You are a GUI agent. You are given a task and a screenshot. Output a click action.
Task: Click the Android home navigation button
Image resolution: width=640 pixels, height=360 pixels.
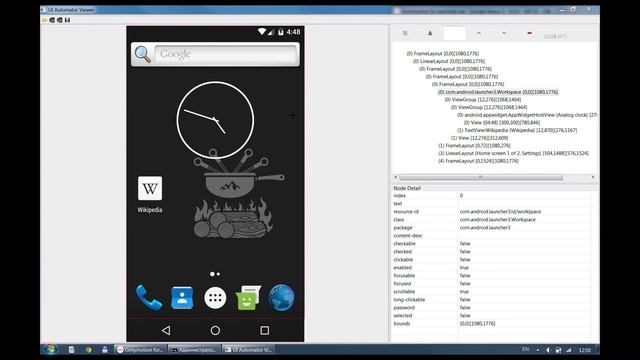click(x=215, y=330)
